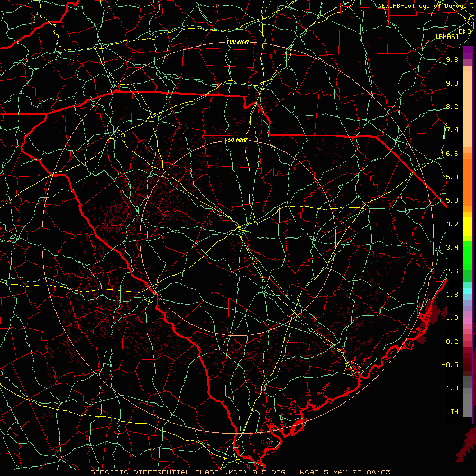The height and width of the screenshot is (476, 476).
Task: Click the [PHAS] units label
Action: point(447,36)
